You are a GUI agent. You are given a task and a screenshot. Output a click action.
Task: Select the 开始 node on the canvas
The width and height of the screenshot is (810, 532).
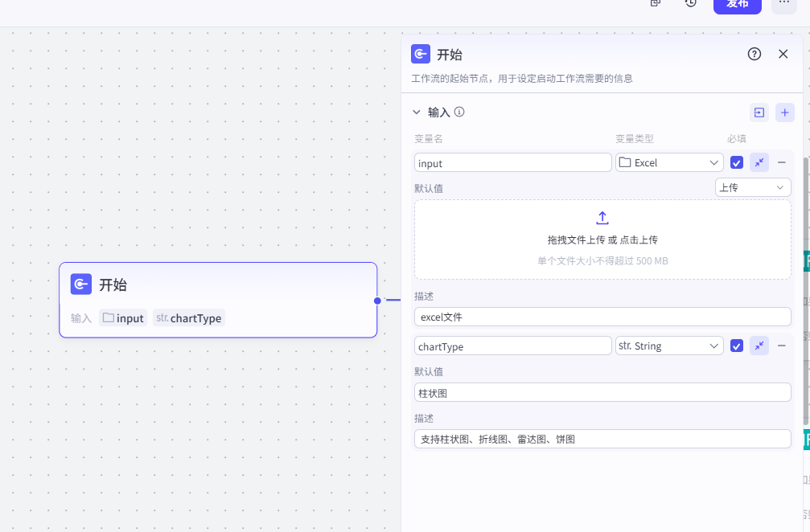pyautogui.click(x=217, y=285)
